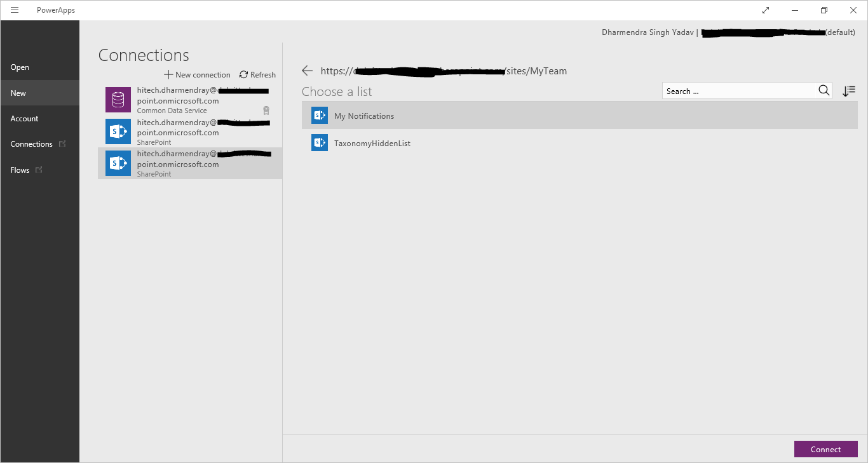The height and width of the screenshot is (463, 868).
Task: Click the premium badge on Common Data Service
Action: coord(266,111)
